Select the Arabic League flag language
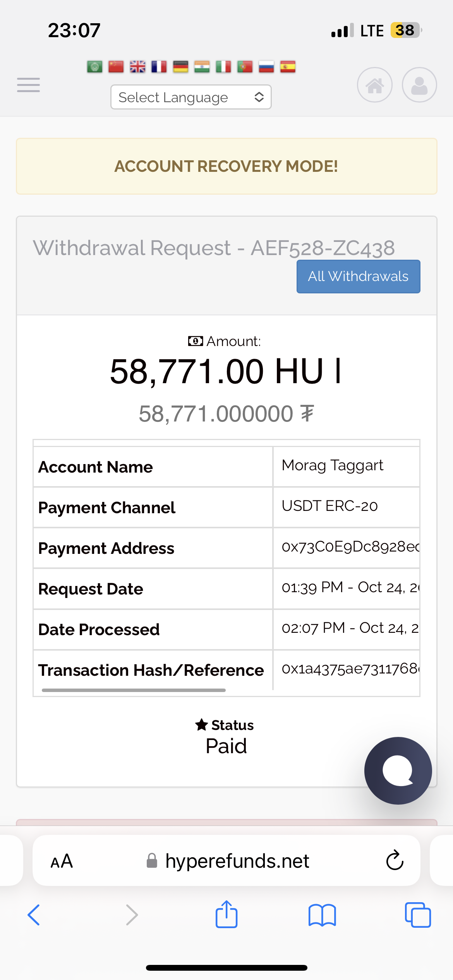 click(x=94, y=67)
